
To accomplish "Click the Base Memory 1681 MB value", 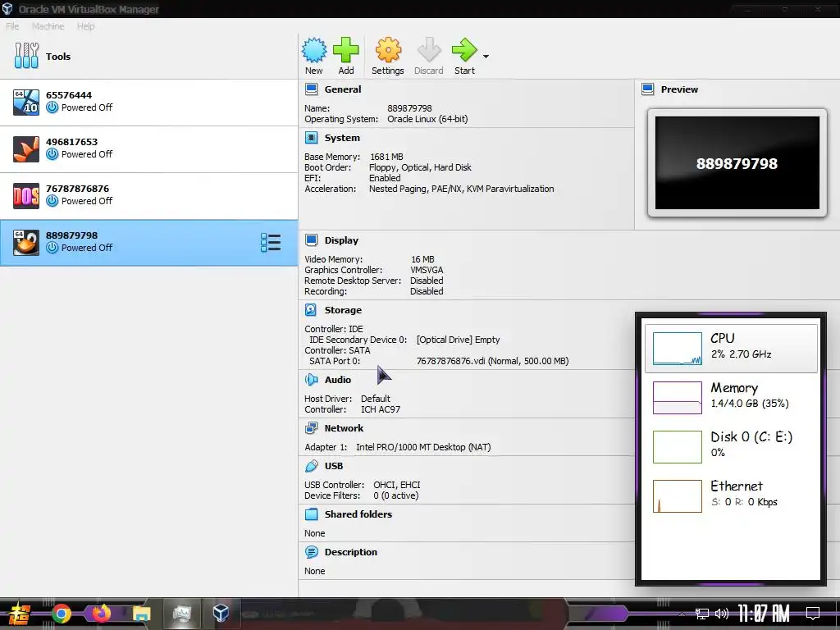I will (386, 157).
